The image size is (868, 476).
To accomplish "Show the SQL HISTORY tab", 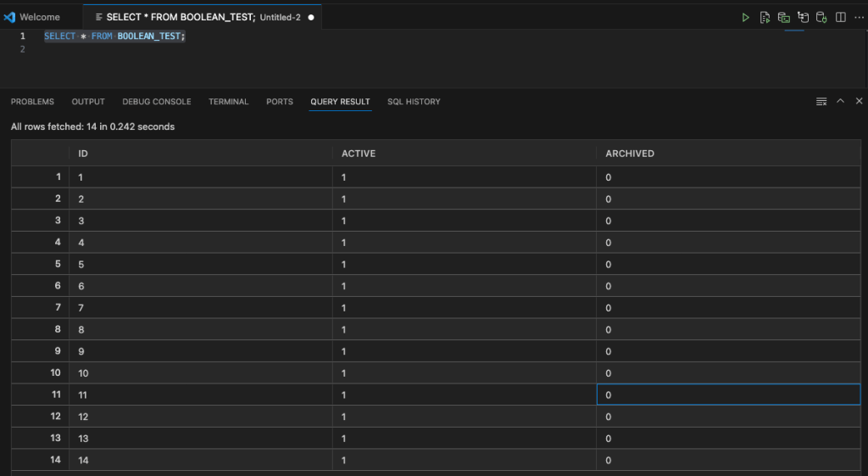I will [414, 102].
